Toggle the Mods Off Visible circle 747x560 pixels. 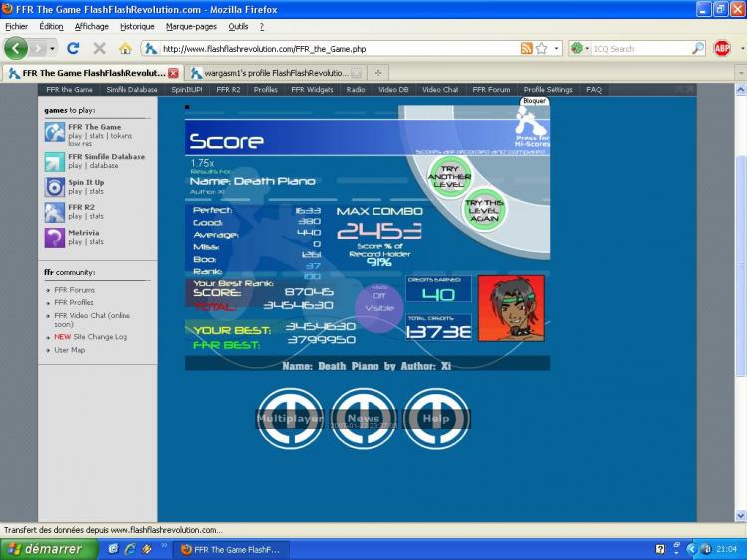(x=379, y=301)
